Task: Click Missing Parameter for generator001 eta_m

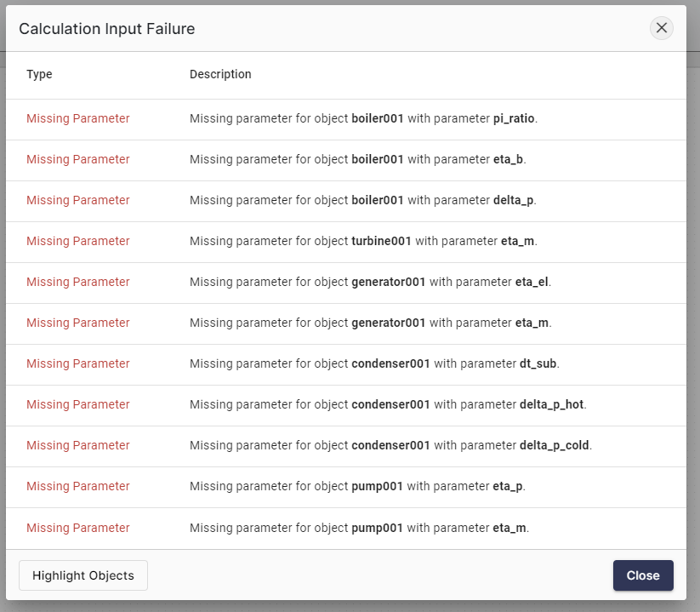Action: pyautogui.click(x=78, y=323)
